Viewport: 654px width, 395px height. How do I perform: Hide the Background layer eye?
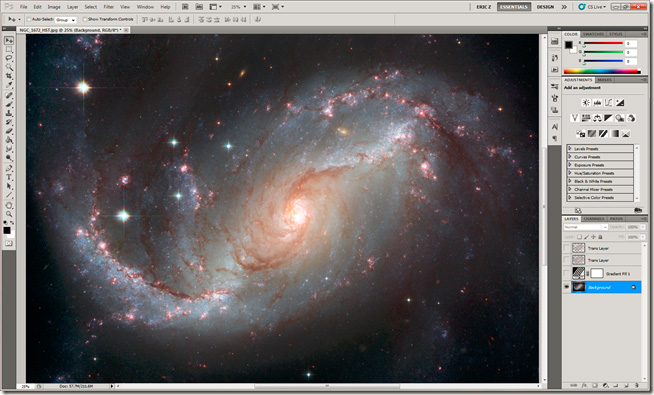click(x=566, y=287)
